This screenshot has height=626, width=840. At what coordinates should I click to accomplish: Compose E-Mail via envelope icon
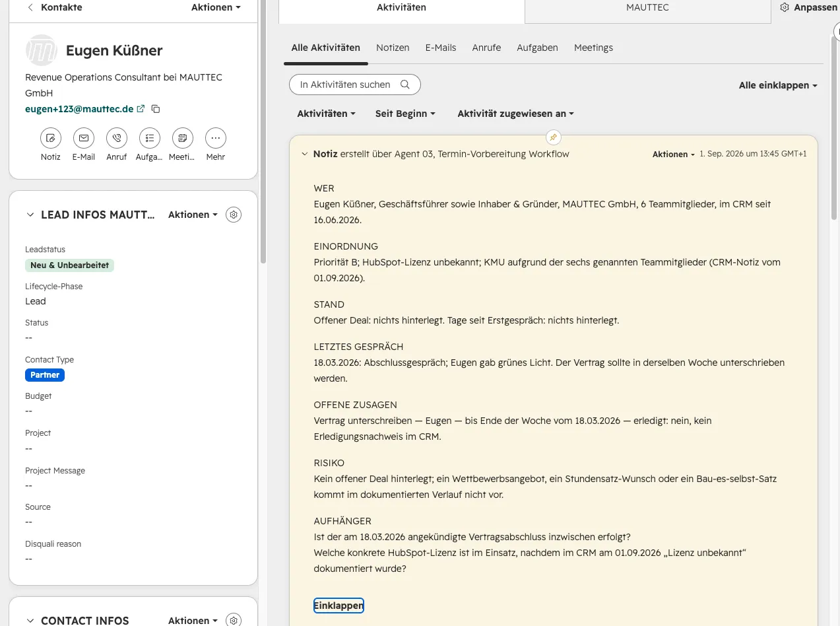[x=84, y=138]
